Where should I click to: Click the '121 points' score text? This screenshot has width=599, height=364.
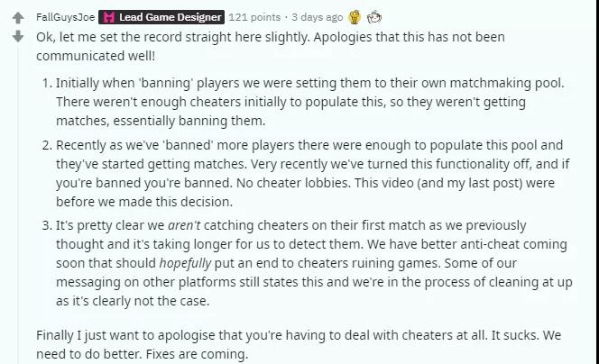(254, 17)
